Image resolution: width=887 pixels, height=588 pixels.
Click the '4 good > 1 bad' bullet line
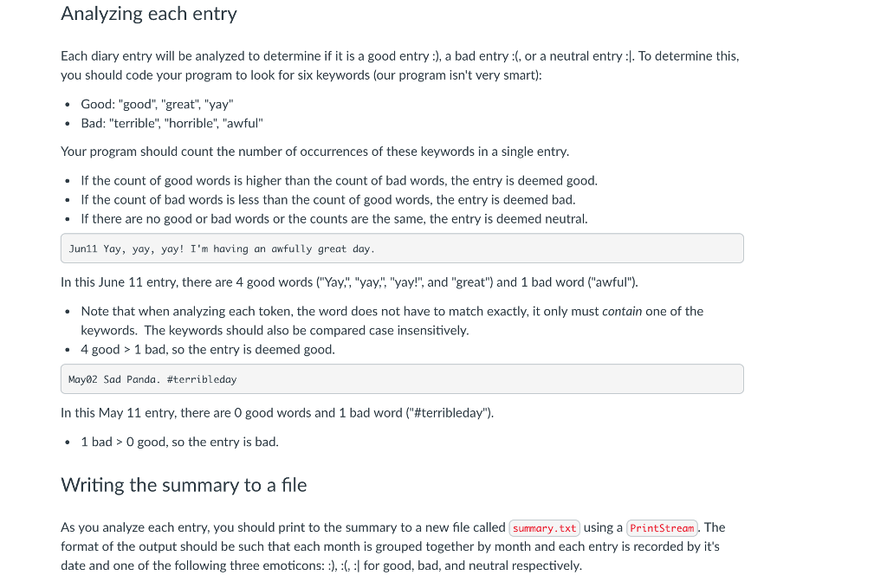click(x=208, y=349)
